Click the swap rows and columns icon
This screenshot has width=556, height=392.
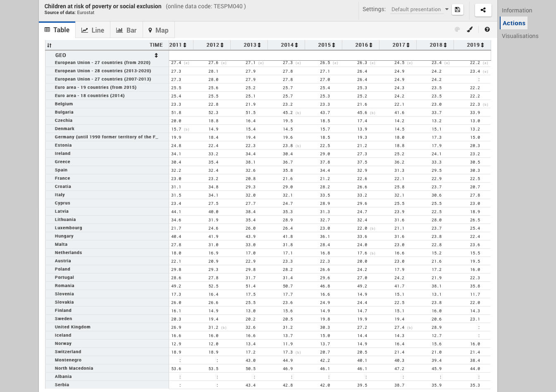click(49, 45)
